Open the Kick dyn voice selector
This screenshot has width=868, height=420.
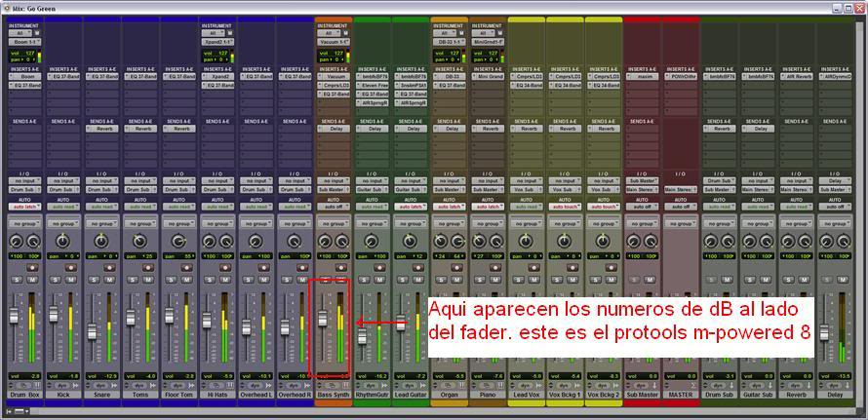point(62,386)
